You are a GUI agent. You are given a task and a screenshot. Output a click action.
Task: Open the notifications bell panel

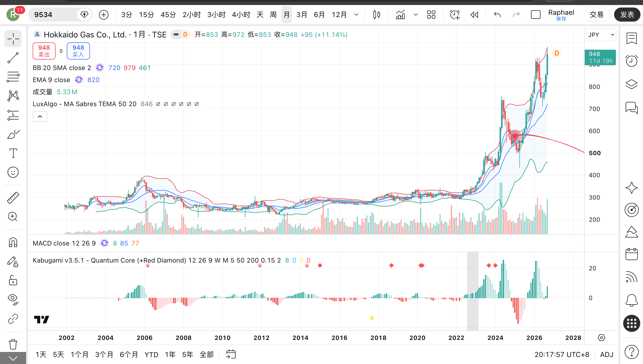pos(631,300)
